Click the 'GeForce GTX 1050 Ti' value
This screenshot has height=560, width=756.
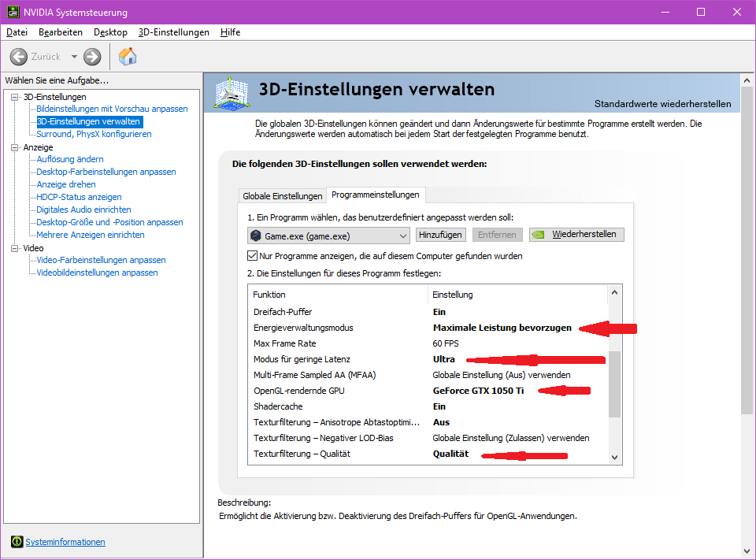click(478, 391)
